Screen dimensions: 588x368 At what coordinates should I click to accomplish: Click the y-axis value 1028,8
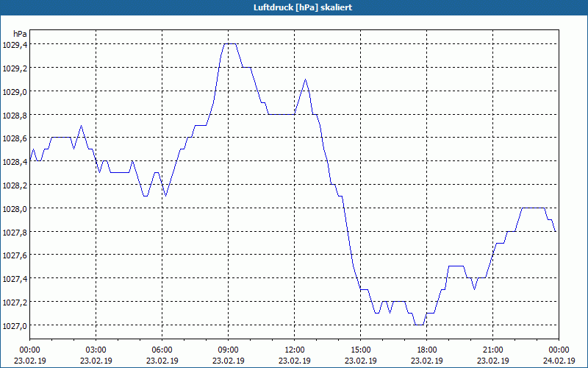(15, 116)
